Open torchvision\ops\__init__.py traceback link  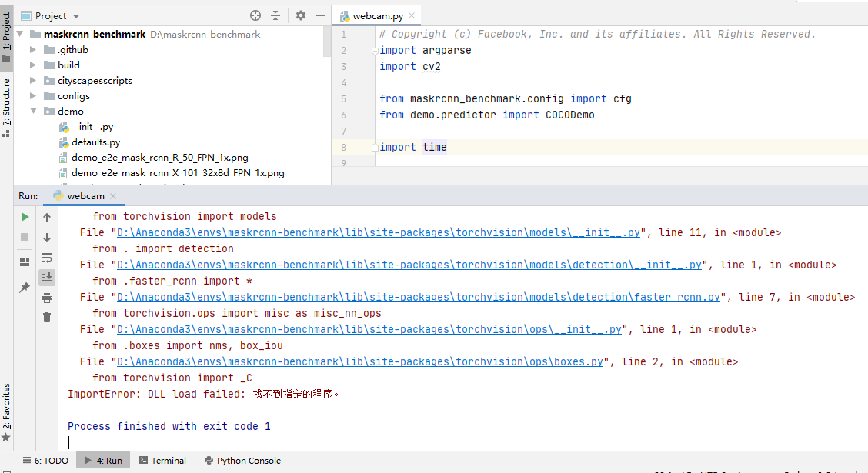point(369,330)
